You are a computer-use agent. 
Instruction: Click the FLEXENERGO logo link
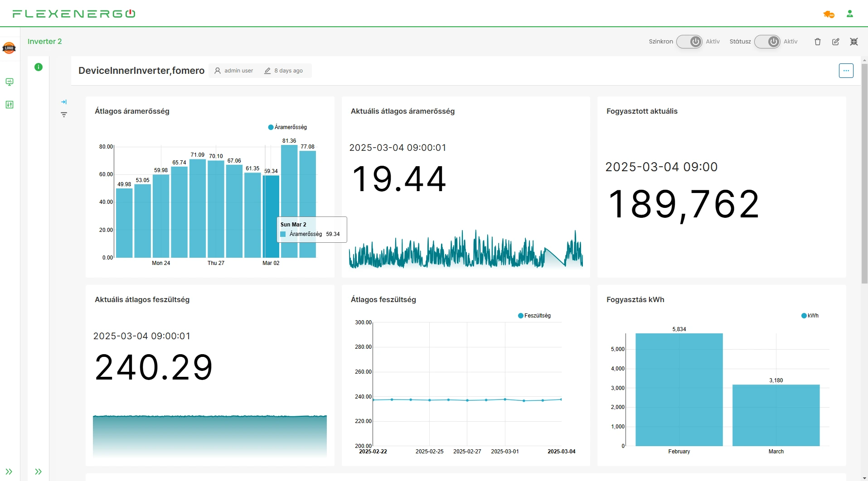pos(74,14)
